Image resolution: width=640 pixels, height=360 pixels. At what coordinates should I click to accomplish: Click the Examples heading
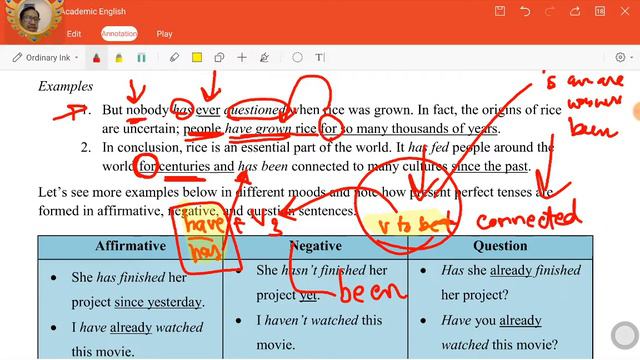[66, 87]
